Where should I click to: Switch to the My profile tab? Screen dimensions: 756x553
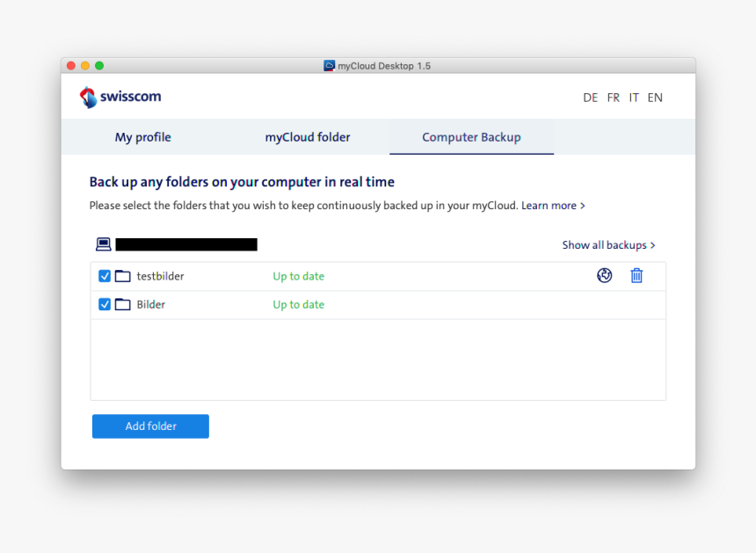pyautogui.click(x=142, y=137)
